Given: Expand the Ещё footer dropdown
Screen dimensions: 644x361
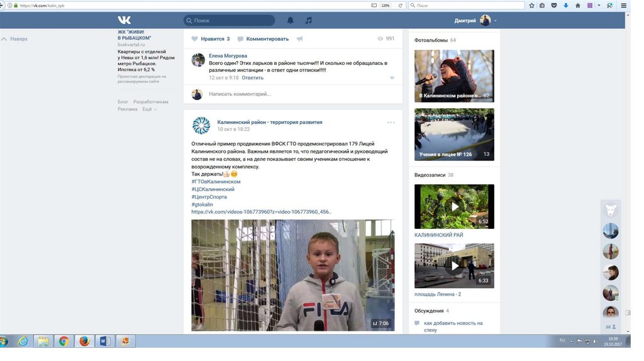Looking at the screenshot, I should click(x=149, y=109).
